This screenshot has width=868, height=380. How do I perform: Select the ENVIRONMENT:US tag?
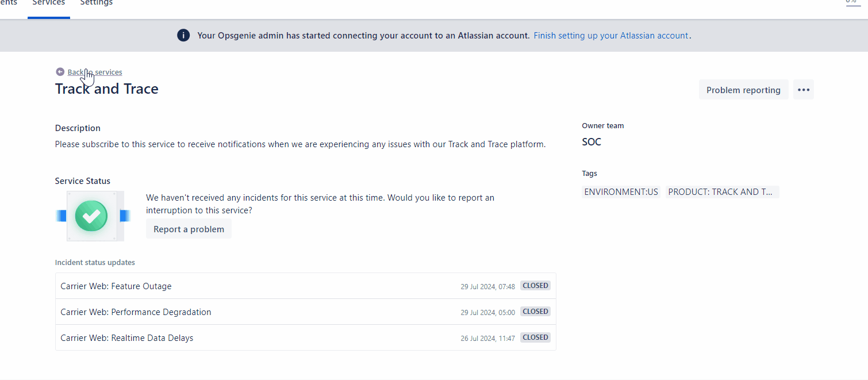click(621, 192)
